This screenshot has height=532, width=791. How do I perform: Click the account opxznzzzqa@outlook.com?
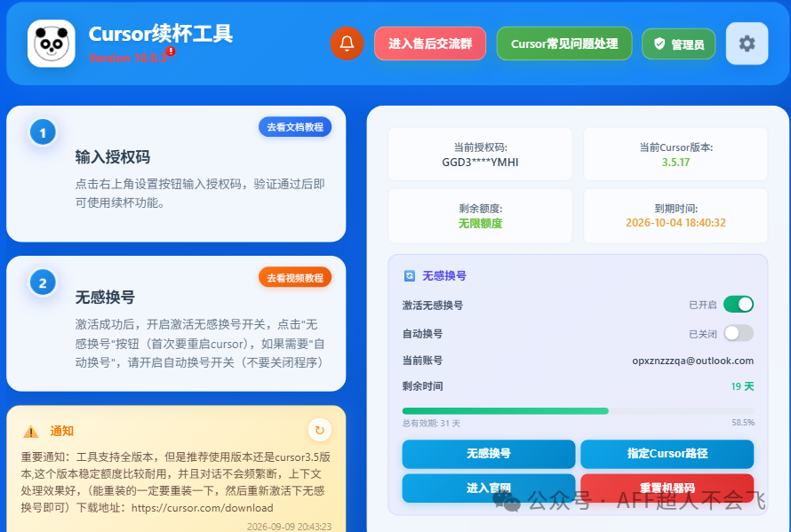[692, 361]
